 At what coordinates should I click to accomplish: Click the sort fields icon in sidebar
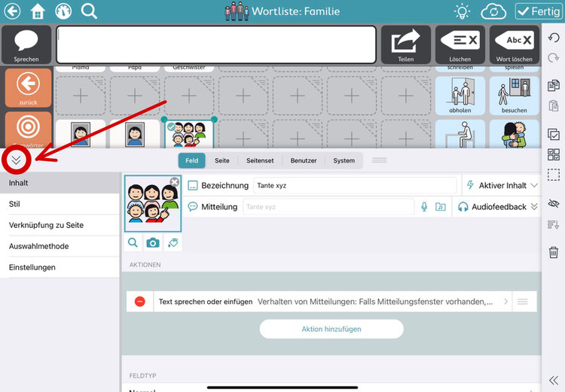coord(554,225)
